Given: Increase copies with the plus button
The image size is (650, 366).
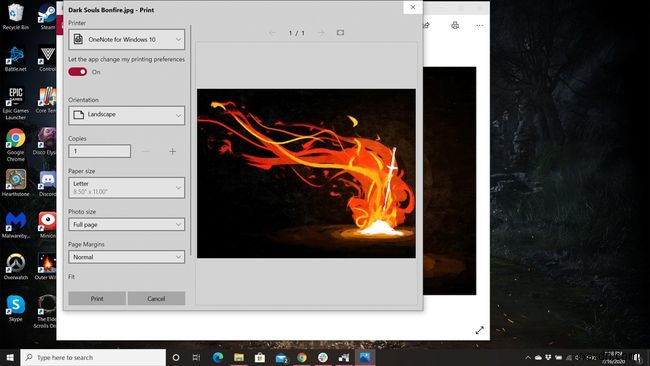Looking at the screenshot, I should 172,151.
